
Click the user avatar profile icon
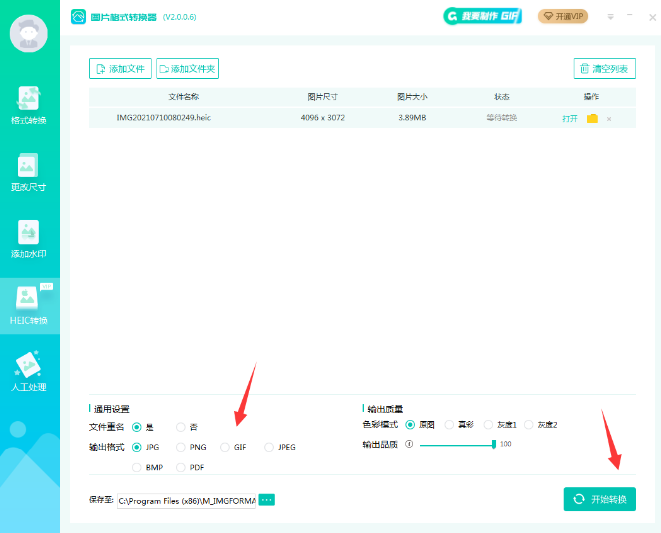29,33
